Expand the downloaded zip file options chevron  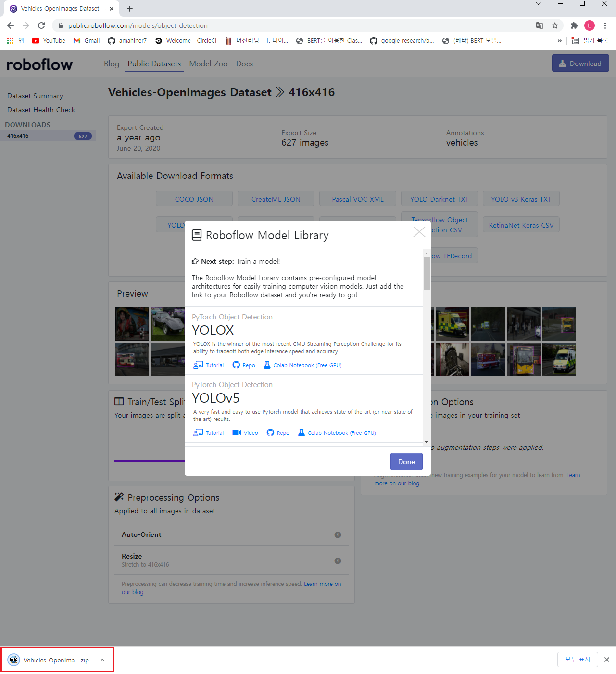pos(102,660)
